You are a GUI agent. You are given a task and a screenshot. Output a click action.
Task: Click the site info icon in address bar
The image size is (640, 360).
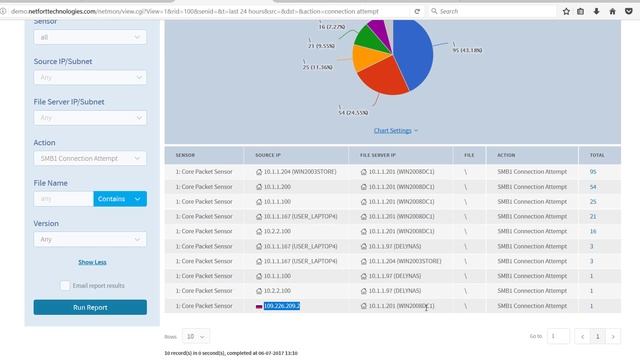click(3, 11)
